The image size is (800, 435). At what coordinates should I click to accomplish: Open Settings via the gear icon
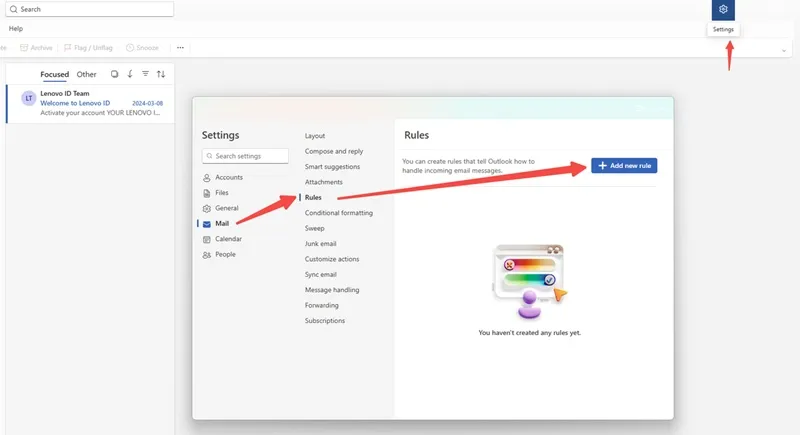point(723,10)
